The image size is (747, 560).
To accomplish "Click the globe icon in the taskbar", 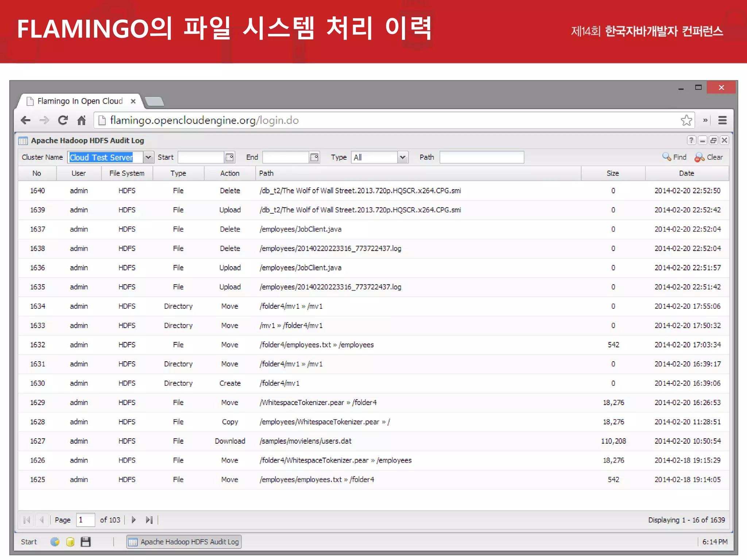I will [55, 542].
